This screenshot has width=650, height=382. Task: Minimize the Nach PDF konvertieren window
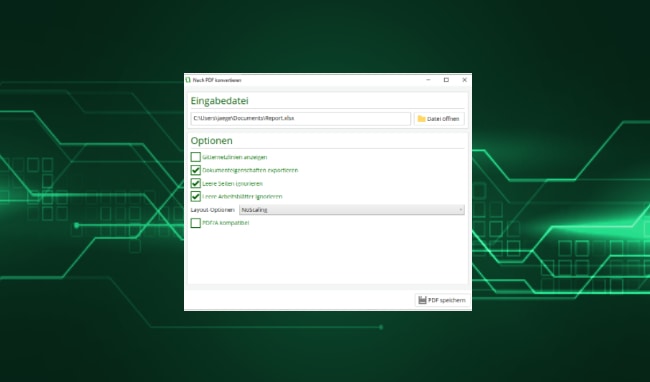tap(428, 80)
